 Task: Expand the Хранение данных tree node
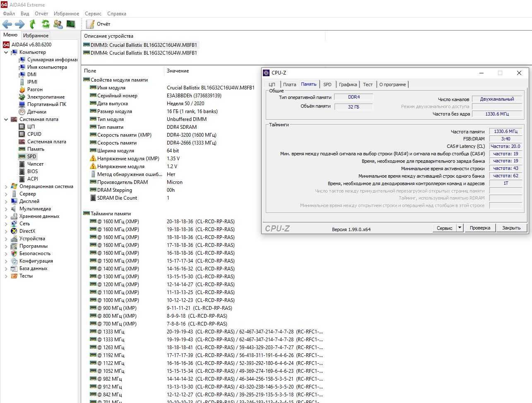tap(6, 216)
